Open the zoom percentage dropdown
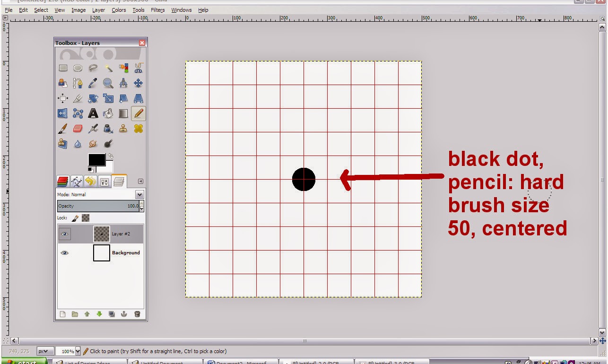 78,351
